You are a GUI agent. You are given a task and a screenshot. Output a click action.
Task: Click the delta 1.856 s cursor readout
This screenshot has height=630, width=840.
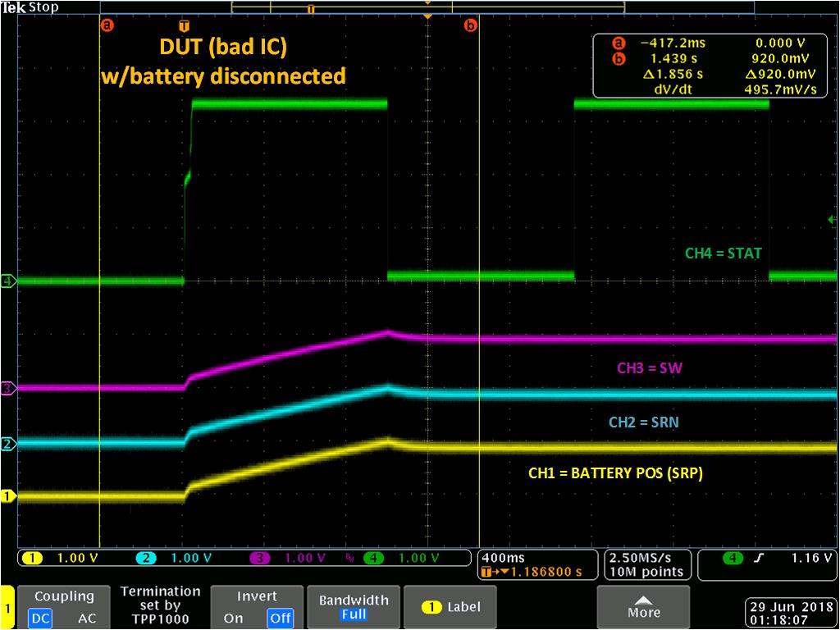(x=673, y=74)
